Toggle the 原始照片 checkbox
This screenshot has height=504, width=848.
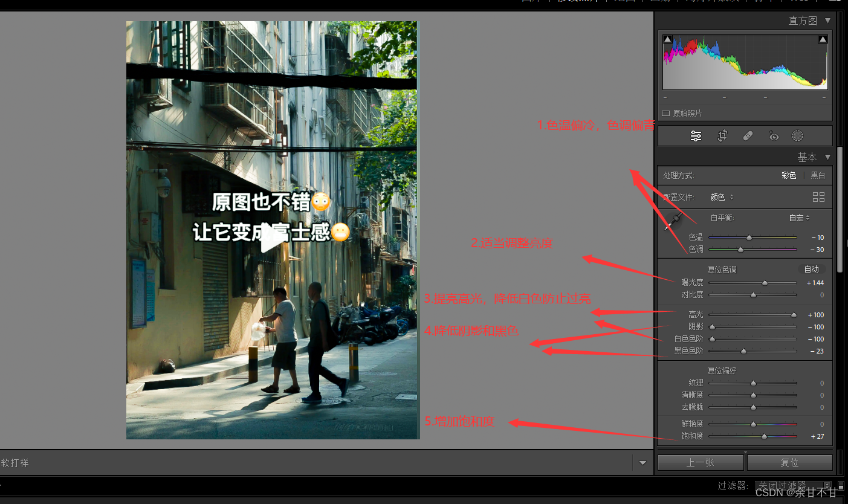666,114
